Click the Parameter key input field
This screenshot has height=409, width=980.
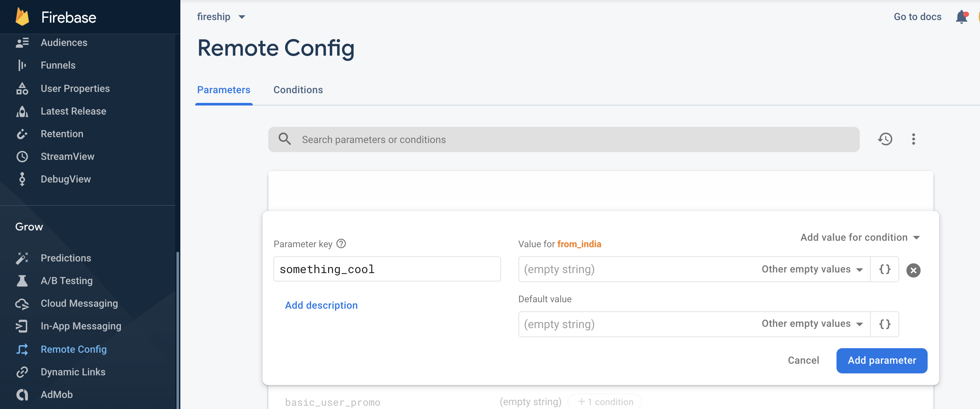[387, 269]
